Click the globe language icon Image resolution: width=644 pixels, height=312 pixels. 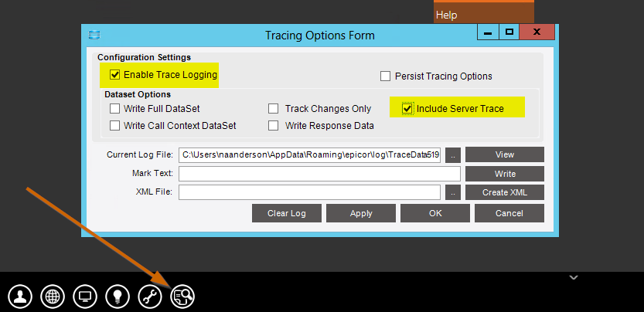pyautogui.click(x=53, y=297)
